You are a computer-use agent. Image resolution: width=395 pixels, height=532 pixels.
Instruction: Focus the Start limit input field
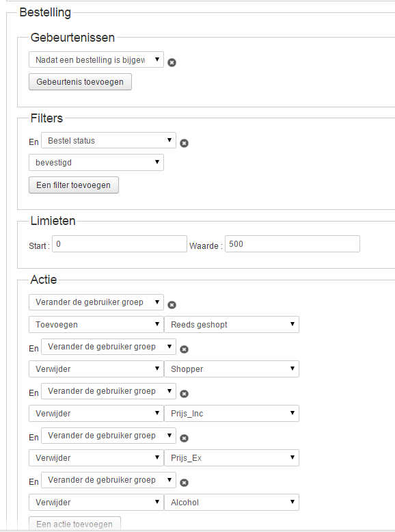pos(120,244)
